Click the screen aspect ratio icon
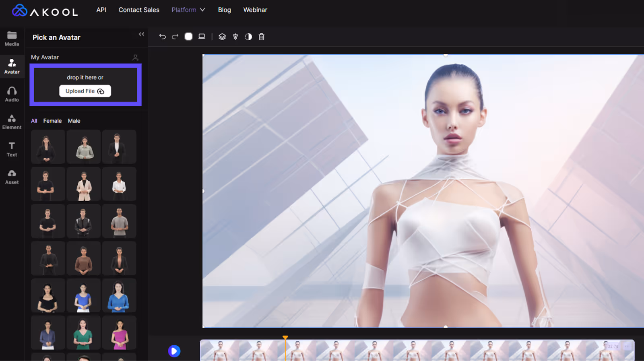The height and width of the screenshot is (361, 644). (x=202, y=37)
